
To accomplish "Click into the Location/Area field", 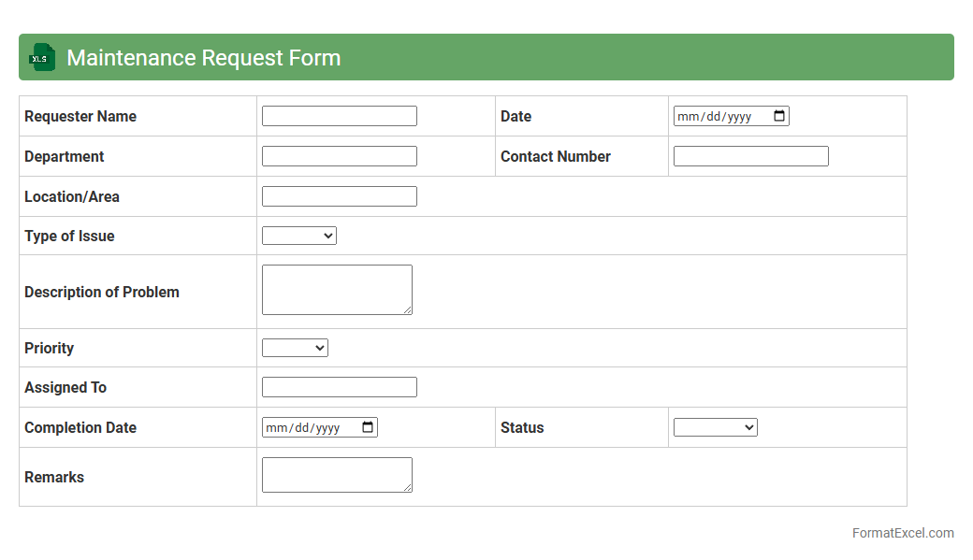I will pyautogui.click(x=339, y=196).
